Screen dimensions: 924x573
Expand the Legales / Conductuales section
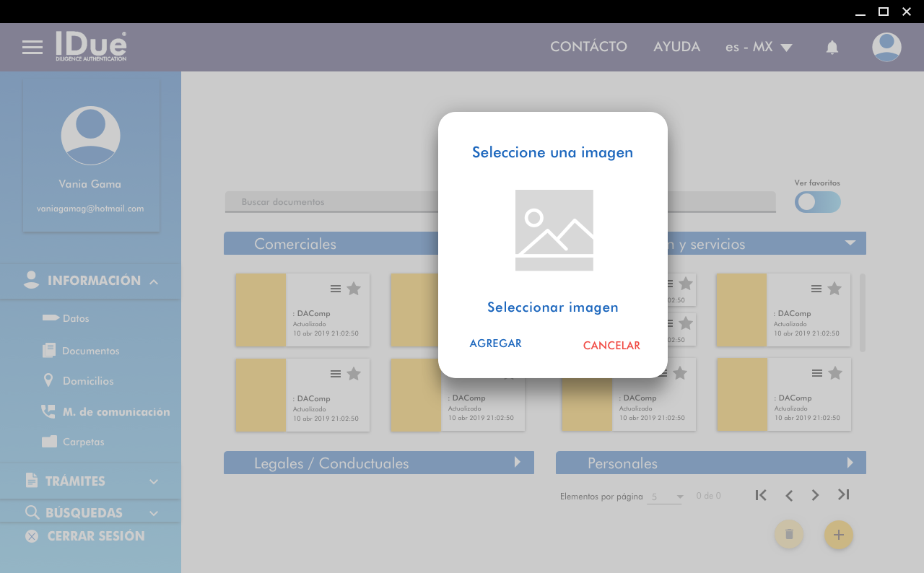click(x=517, y=463)
